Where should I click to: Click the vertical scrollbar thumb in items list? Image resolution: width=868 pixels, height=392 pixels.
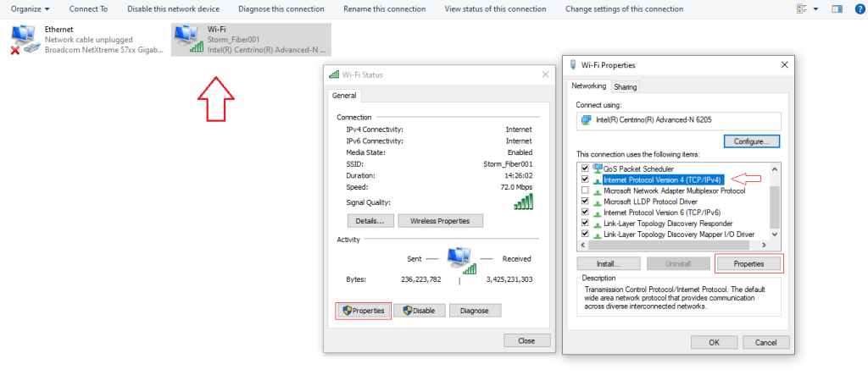(x=775, y=207)
